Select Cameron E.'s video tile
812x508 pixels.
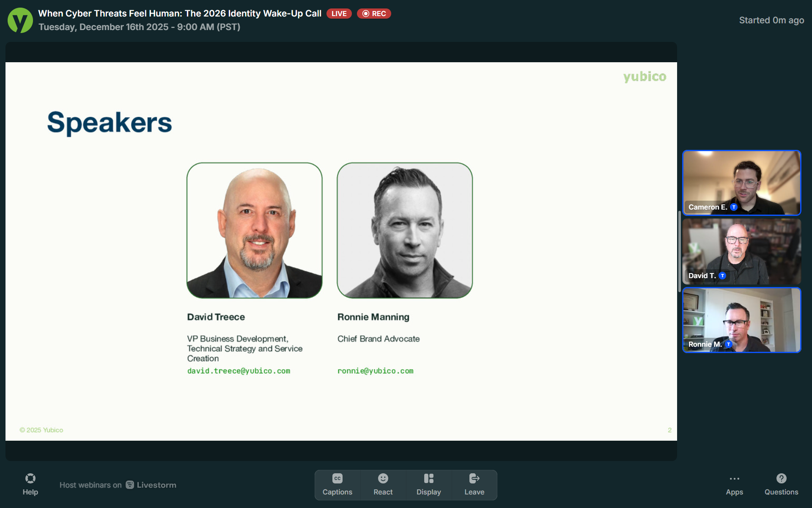[742, 182]
